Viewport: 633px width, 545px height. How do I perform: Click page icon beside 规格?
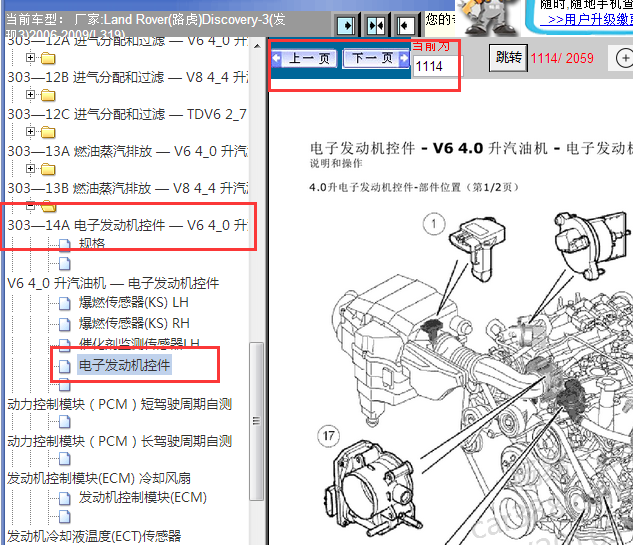click(65, 245)
